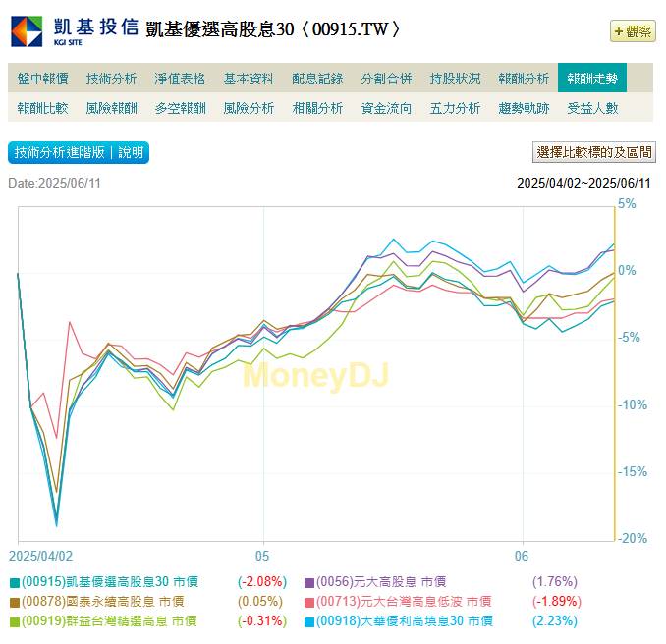Screen dimensions: 666x644
Task: Click legend label (00919)群益台灣精選高息 市價
Action: click(109, 621)
